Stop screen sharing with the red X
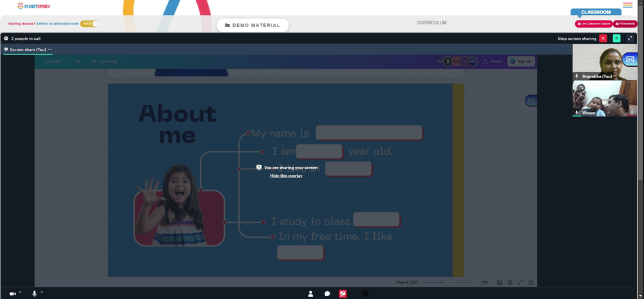The image size is (644, 299). pos(603,38)
